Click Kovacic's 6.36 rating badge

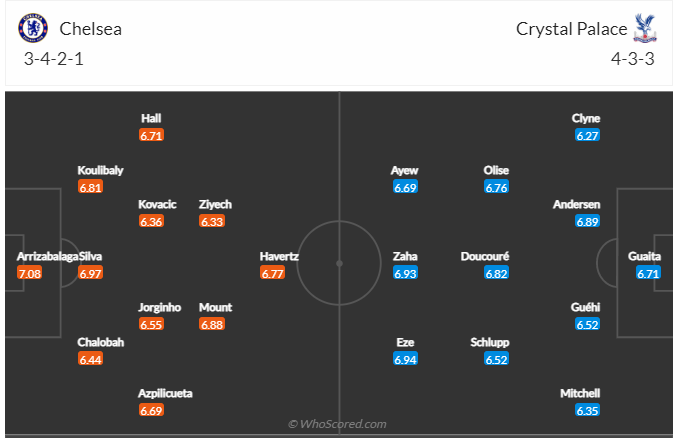tap(151, 221)
